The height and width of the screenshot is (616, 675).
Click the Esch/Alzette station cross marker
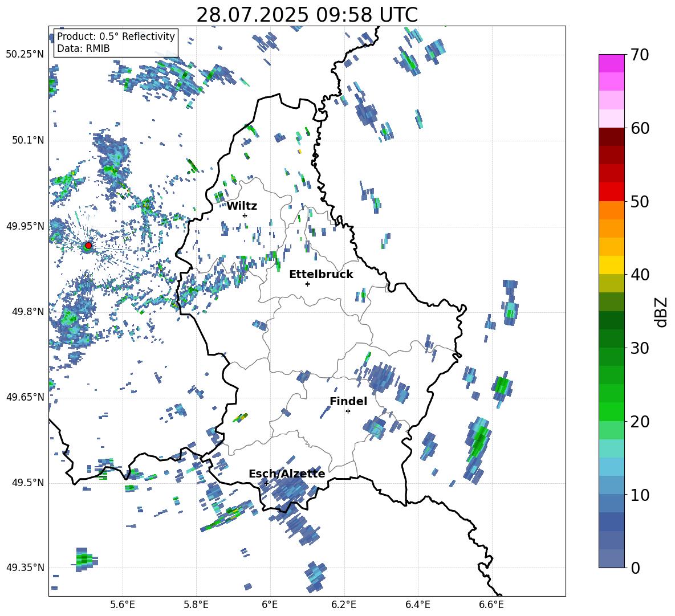pos(266,483)
